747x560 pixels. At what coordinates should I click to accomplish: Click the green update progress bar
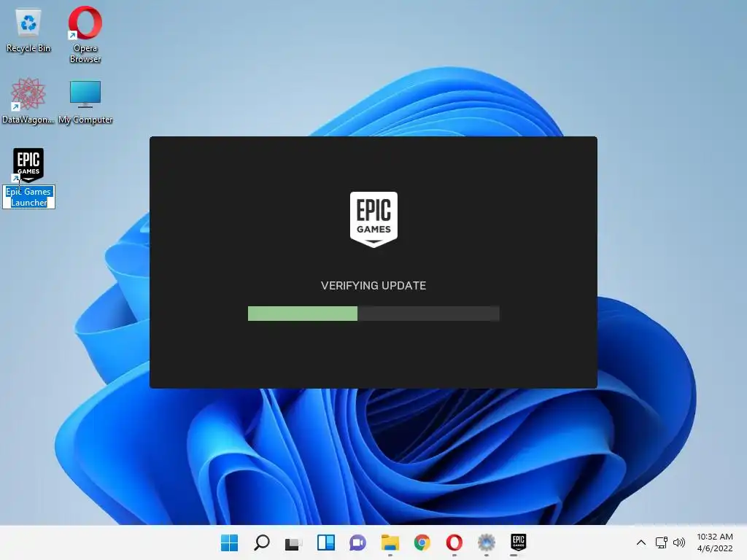(x=373, y=314)
